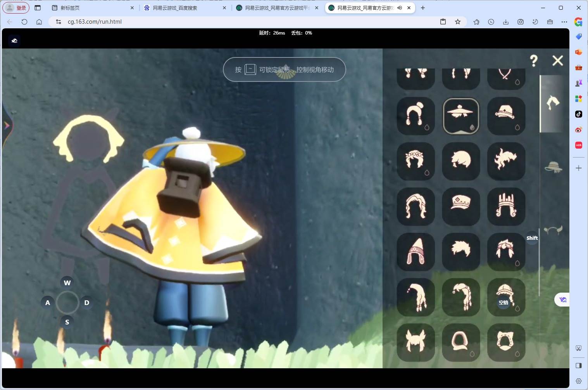
Task: Open the browser settings and more menu
Action: (x=564, y=22)
